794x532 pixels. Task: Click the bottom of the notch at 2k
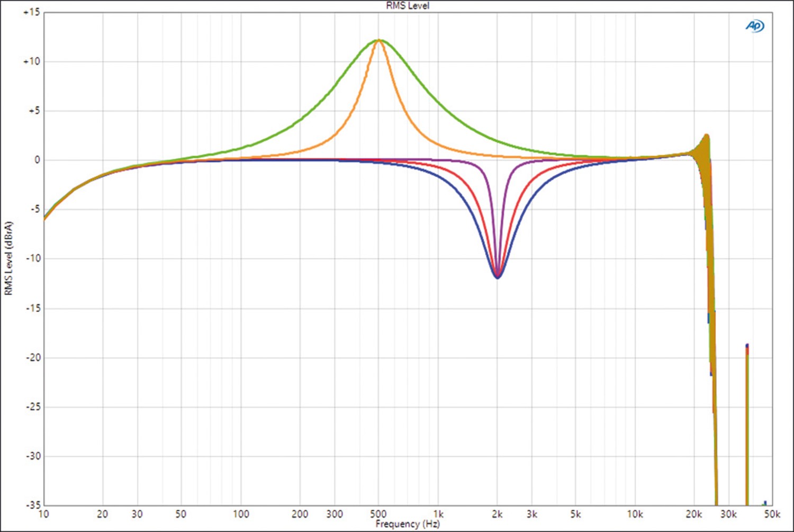[x=497, y=277]
